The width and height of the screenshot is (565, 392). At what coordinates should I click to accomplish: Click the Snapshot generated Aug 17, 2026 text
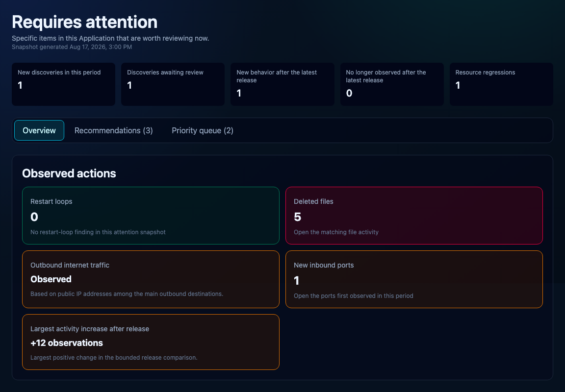pyautogui.click(x=72, y=47)
